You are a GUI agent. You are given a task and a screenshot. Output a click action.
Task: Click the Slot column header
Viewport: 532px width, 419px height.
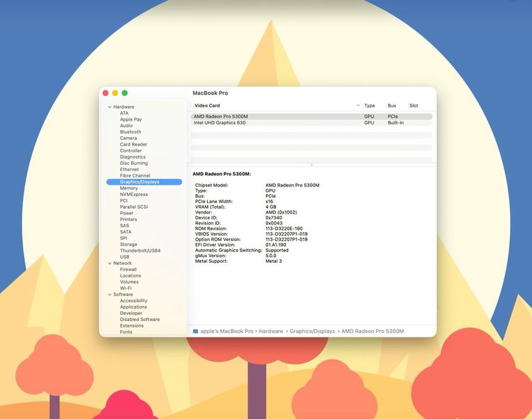click(414, 106)
